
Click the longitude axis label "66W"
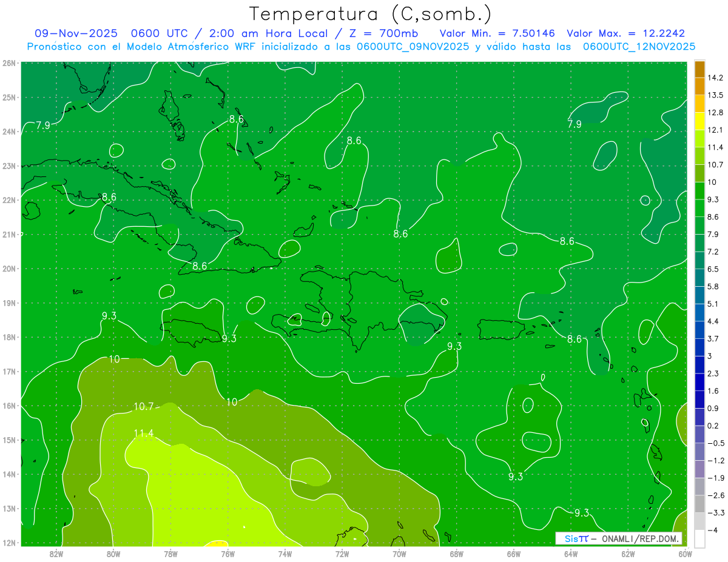(514, 554)
